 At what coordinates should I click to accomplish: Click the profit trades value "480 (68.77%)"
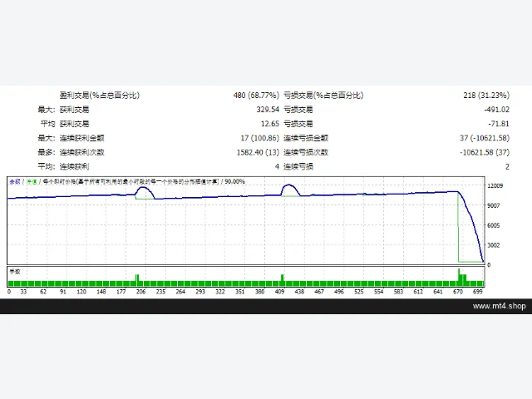pyautogui.click(x=256, y=96)
